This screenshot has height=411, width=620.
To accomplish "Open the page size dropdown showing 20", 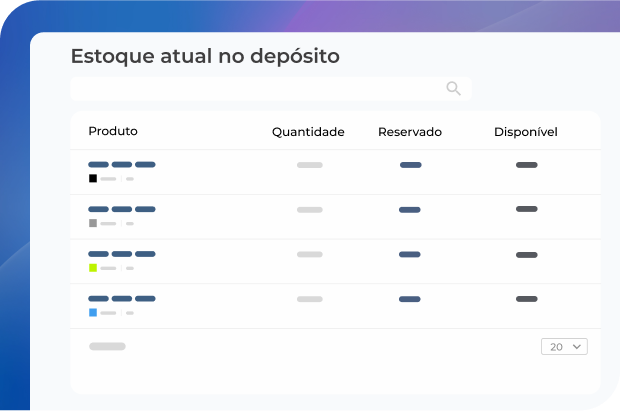I will 564,347.
